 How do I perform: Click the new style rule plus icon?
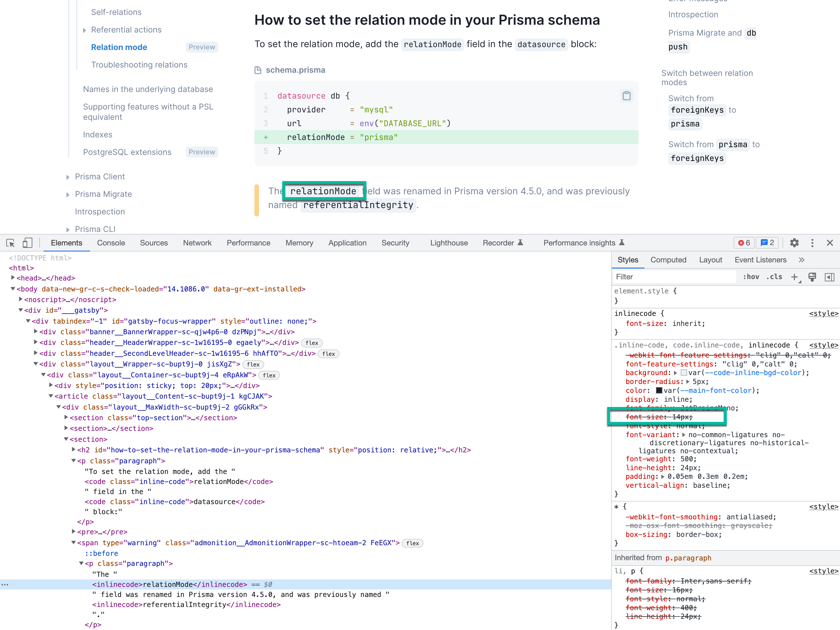(794, 277)
